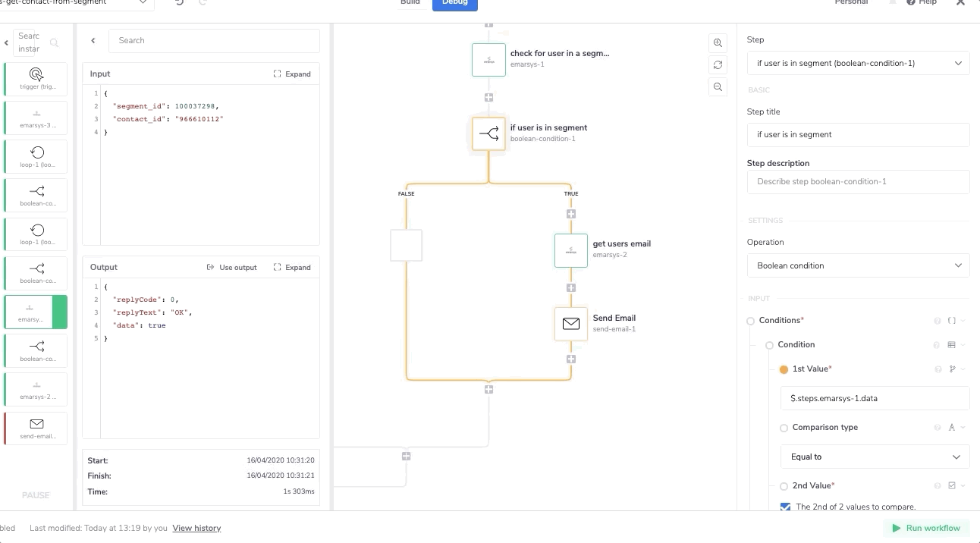Screen dimensions: 980x543
Task: Select the 'if user is in segment' branch node
Action: coord(488,133)
